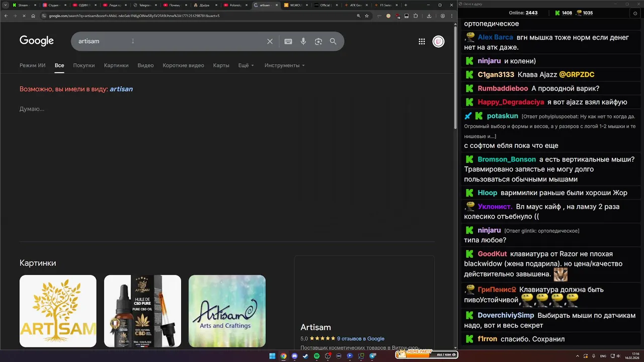Click the @GRPZDC mention in chat
The width and height of the screenshot is (644, 362).
[577, 74]
